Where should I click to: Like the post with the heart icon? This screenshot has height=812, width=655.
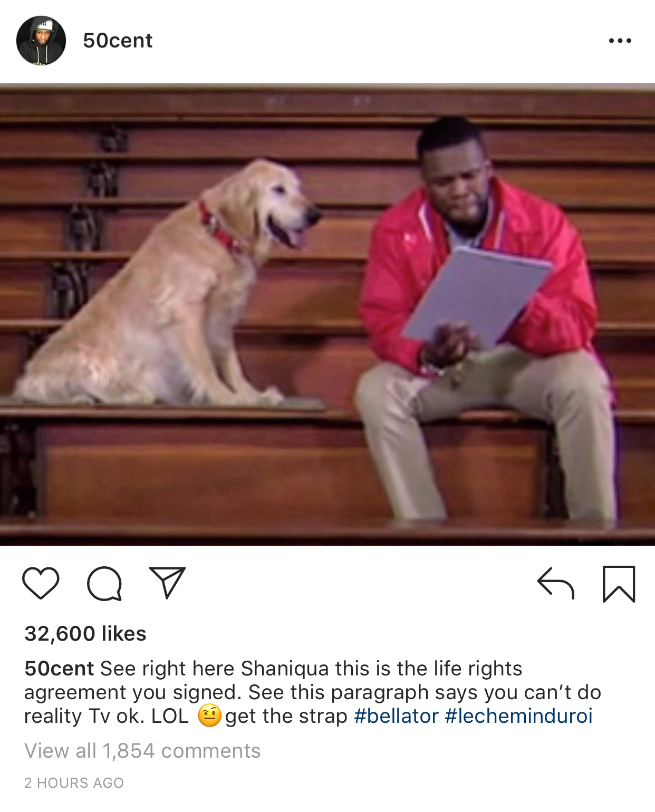coord(41,583)
